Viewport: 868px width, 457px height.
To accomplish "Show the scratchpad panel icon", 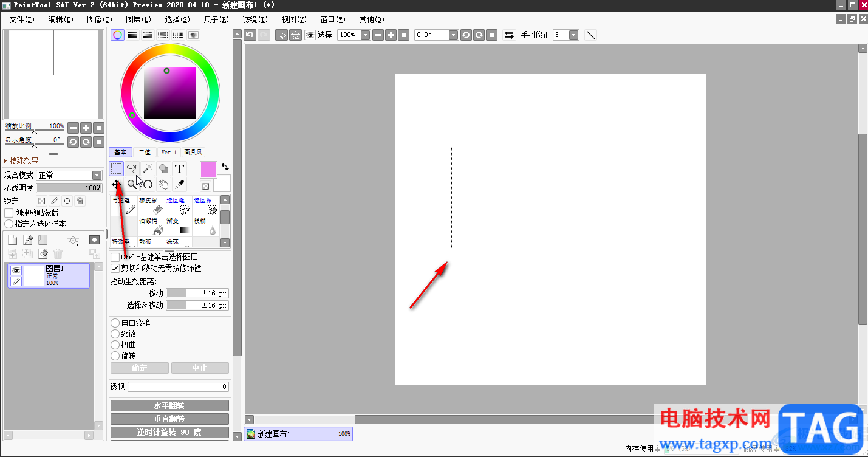I will pos(194,35).
